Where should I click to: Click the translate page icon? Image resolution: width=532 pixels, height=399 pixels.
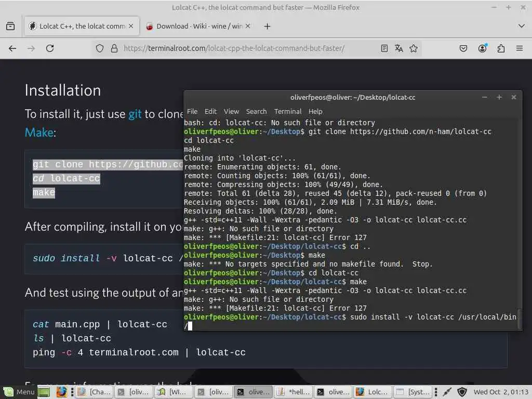[398, 48]
